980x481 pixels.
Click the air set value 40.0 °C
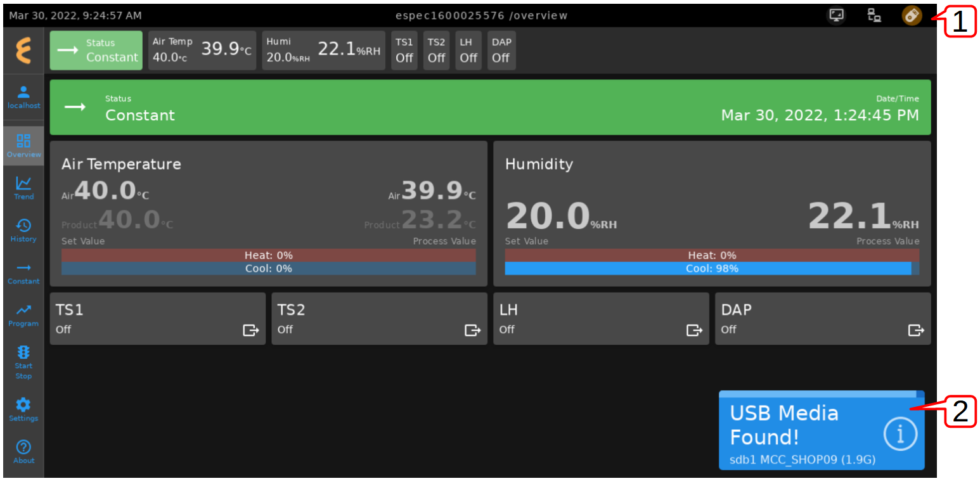pos(105,190)
